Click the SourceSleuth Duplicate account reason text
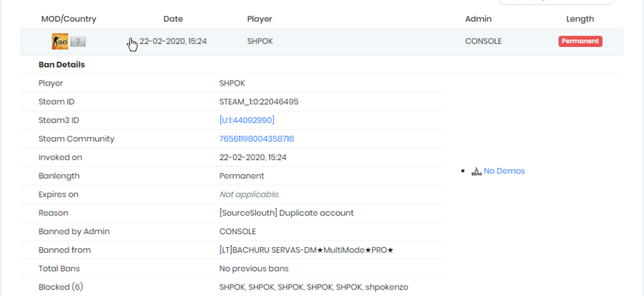Screen dimensions: 644x296 [286, 213]
